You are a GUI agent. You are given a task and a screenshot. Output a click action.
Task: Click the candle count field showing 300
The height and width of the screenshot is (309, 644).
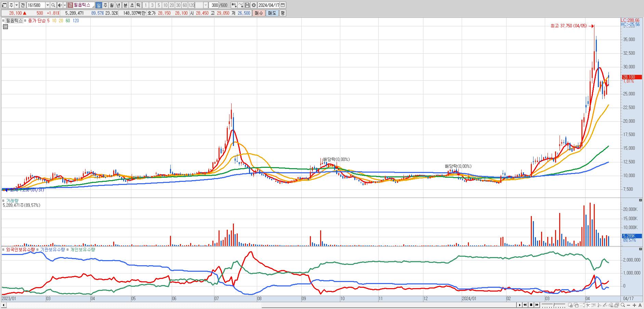point(213,5)
